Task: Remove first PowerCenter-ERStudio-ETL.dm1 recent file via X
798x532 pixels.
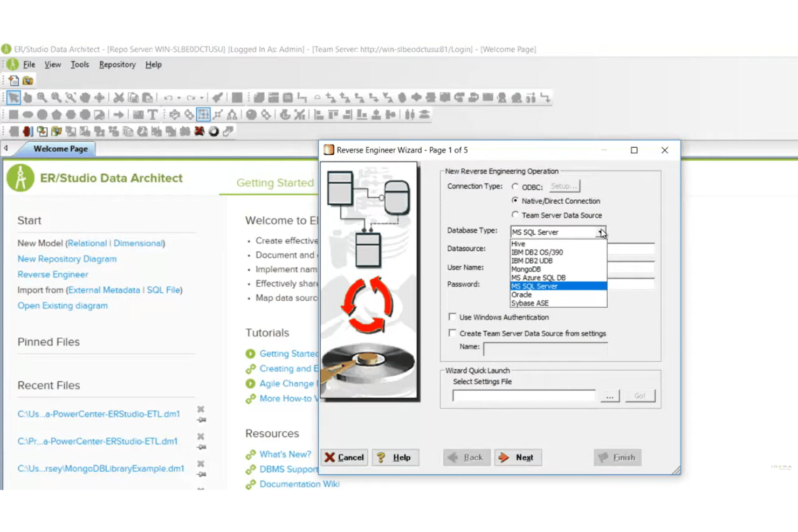Action: [201, 409]
